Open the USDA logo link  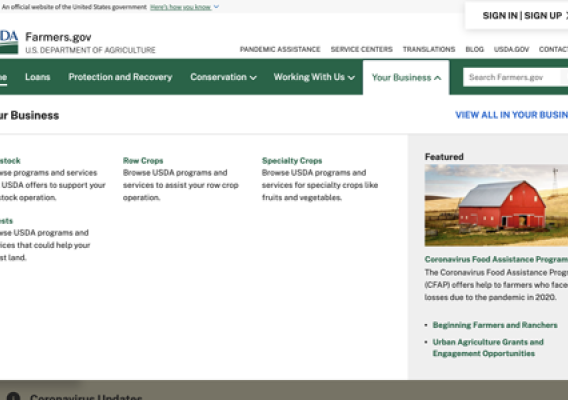(x=9, y=42)
